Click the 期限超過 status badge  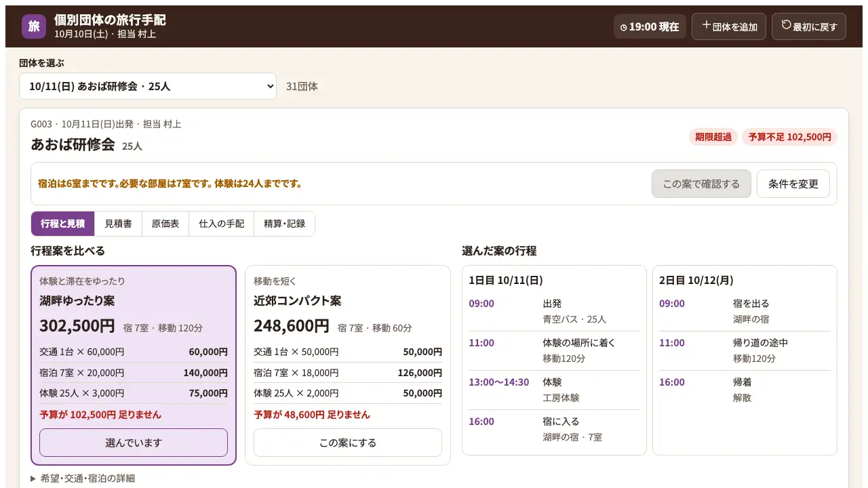point(713,137)
